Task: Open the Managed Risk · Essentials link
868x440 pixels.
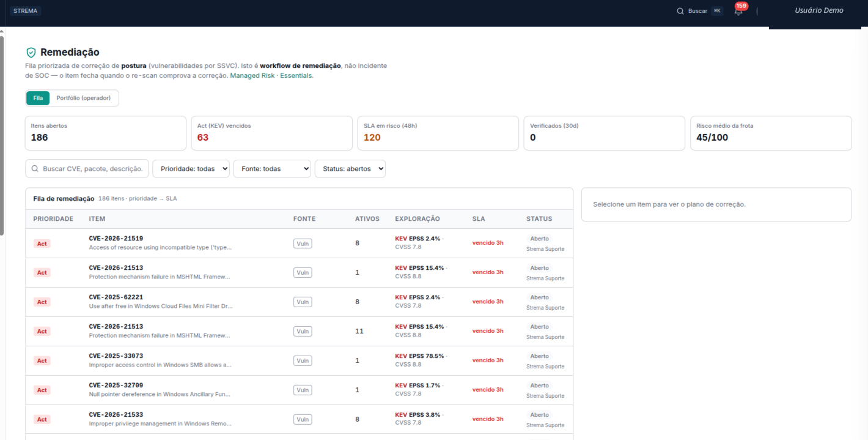Action: [x=271, y=76]
